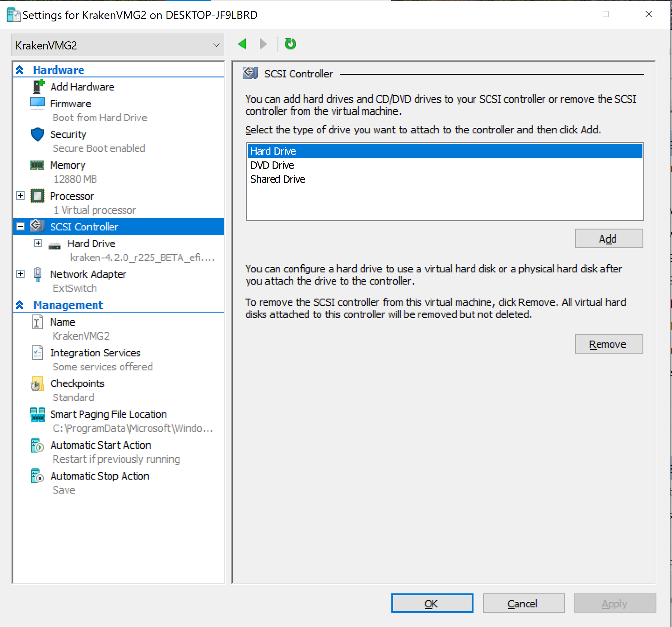The image size is (672, 627).
Task: Choose Shared Drive in the drive list
Action: click(x=278, y=179)
